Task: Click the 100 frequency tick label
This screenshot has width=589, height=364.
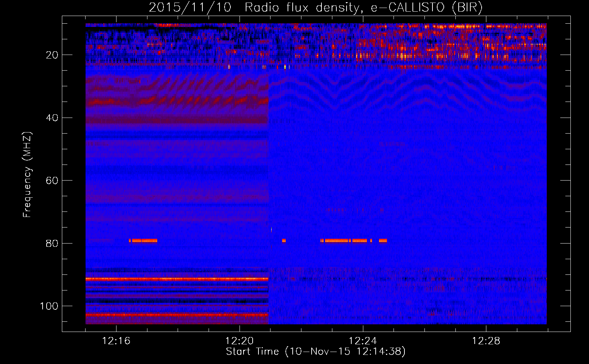Action: 49,306
